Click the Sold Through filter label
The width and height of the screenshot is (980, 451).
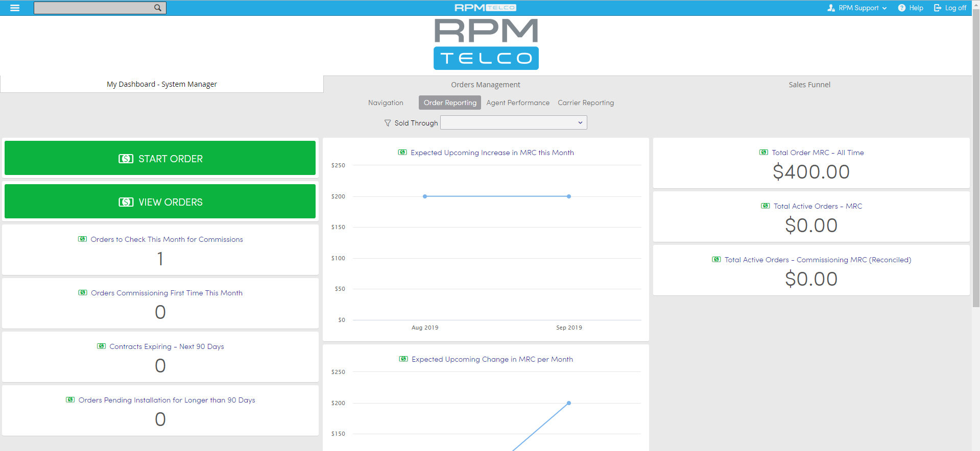416,123
